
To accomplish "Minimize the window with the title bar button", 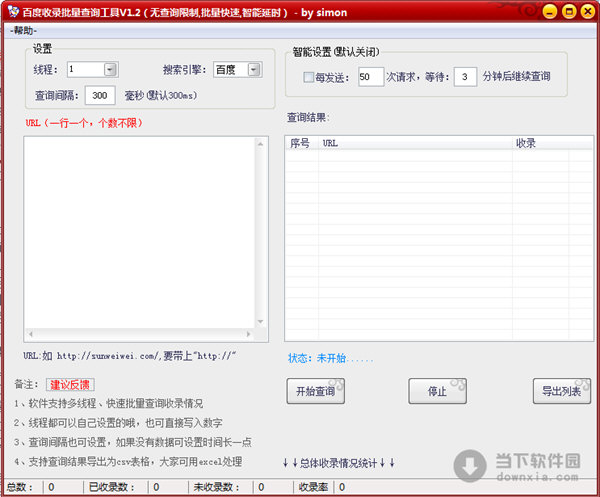I will click(x=550, y=11).
